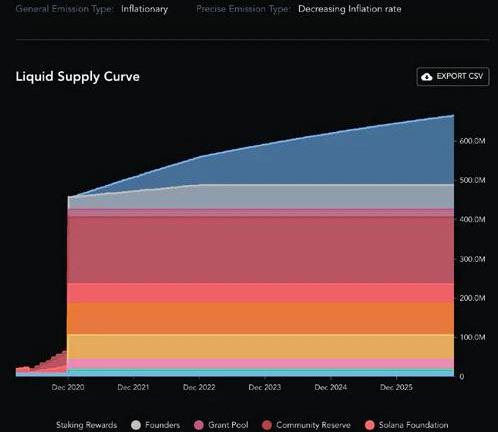Viewport: 498px width, 432px height.
Task: Toggle the Community Reserve legend circle
Action: pos(267,425)
